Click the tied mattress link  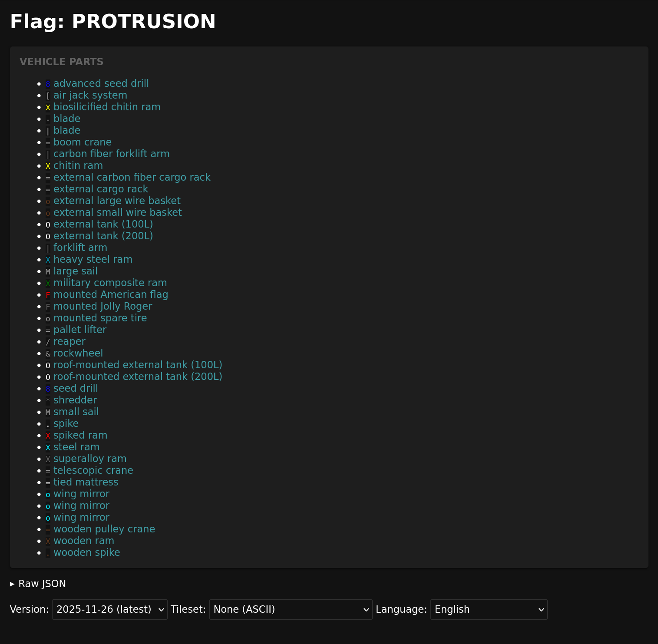(86, 482)
